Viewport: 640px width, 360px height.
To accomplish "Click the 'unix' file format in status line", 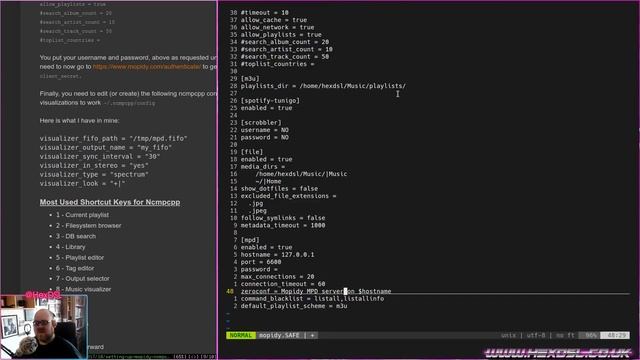I will tap(509, 335).
